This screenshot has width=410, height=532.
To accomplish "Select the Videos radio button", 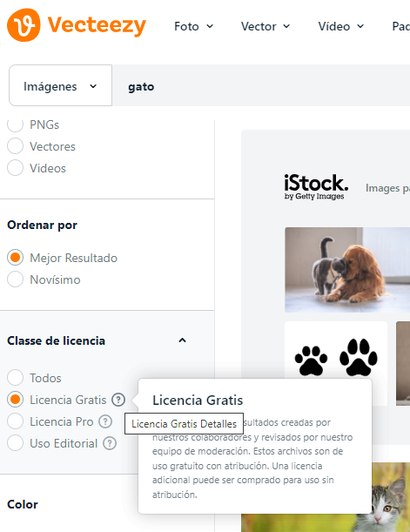I will 16,168.
